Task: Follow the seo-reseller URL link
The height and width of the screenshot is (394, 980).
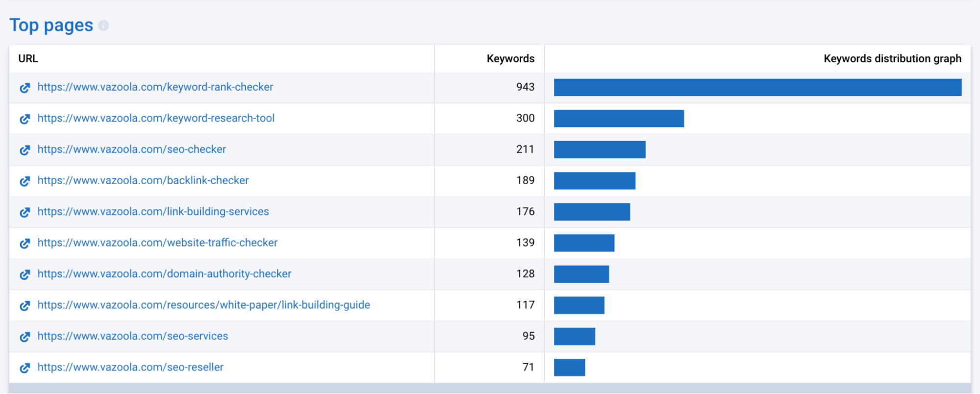Action: coord(130,367)
